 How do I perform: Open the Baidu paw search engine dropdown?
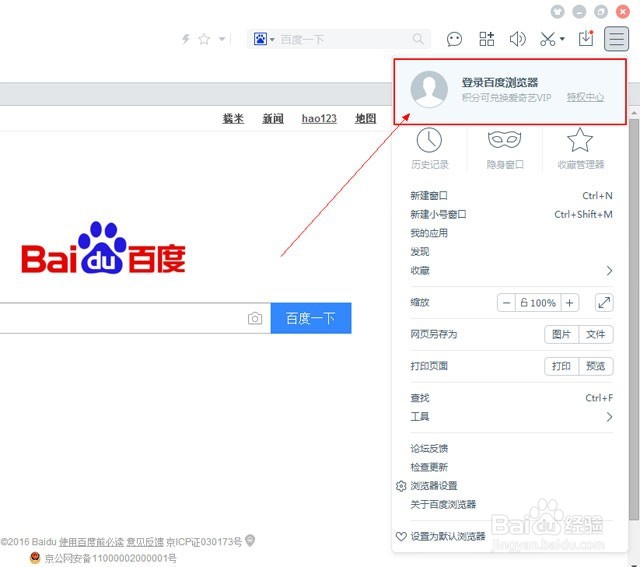[x=264, y=39]
